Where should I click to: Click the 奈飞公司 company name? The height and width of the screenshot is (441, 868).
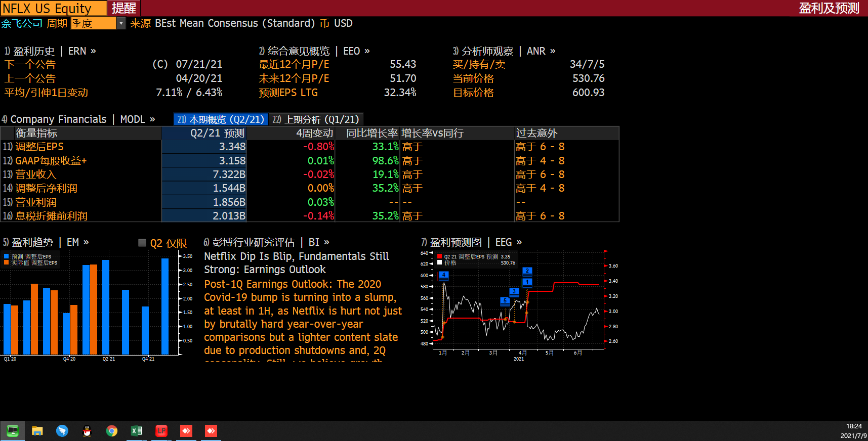pos(22,23)
